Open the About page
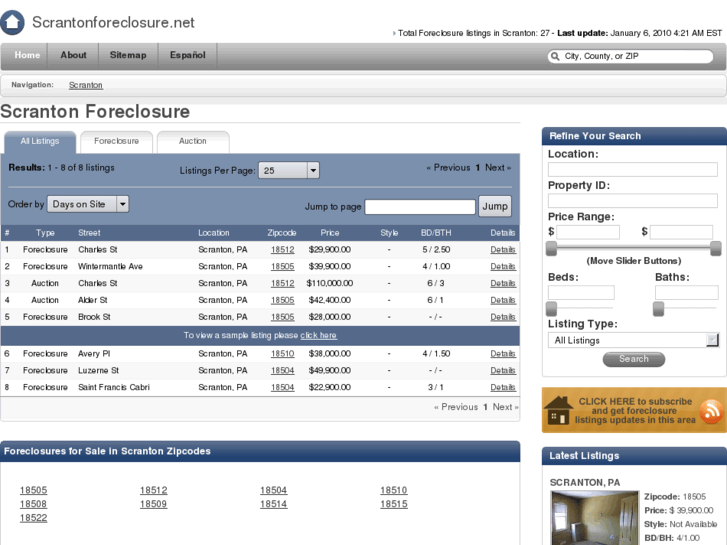Screen dimensions: 727x545 point(73,55)
